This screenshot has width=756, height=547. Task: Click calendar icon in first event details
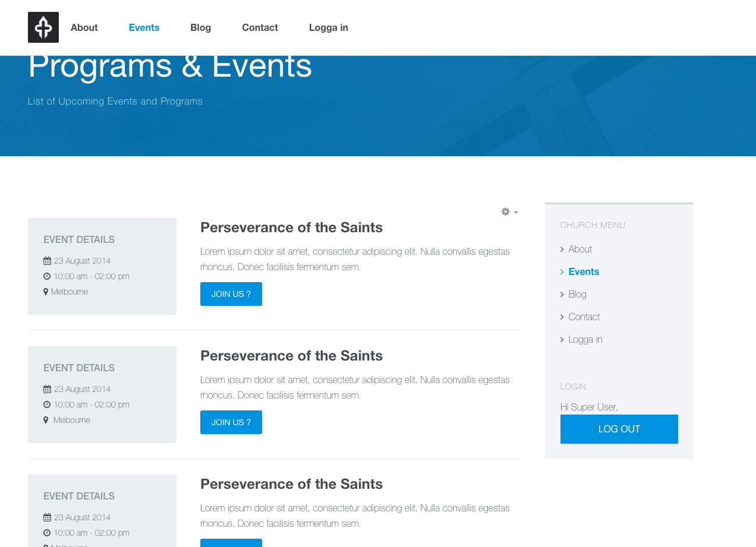point(47,261)
